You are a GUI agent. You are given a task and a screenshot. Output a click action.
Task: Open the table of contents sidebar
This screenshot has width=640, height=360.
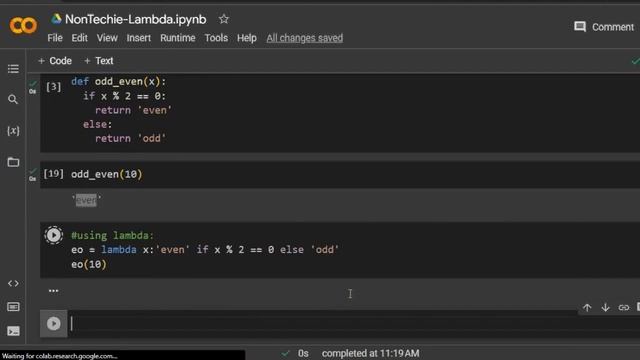tap(13, 69)
